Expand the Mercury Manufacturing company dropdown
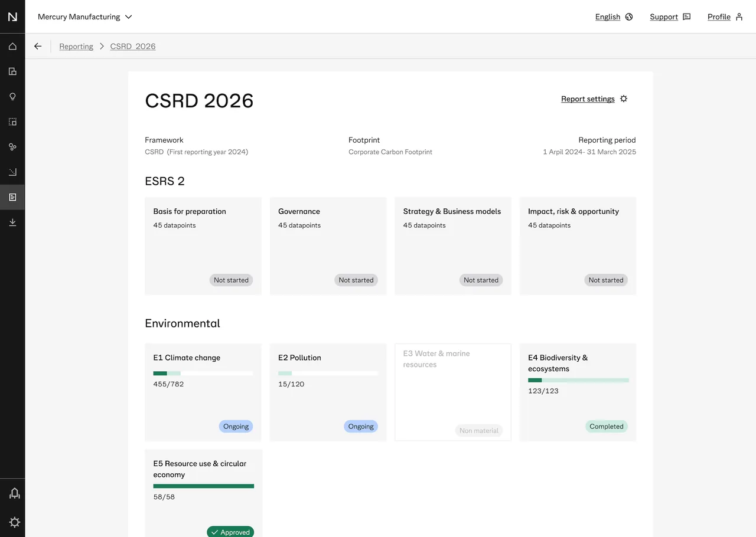Screen dimensions: 756x537 tap(85, 17)
